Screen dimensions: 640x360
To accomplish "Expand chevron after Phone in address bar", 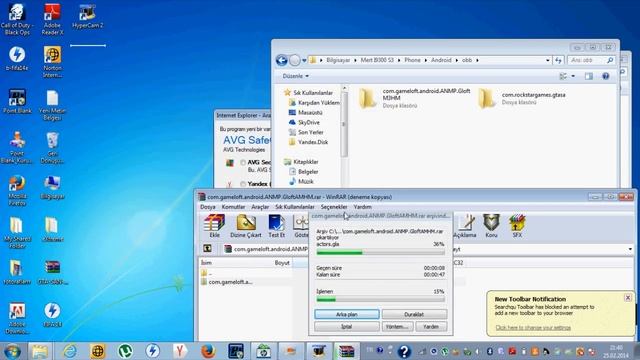I will point(426,60).
